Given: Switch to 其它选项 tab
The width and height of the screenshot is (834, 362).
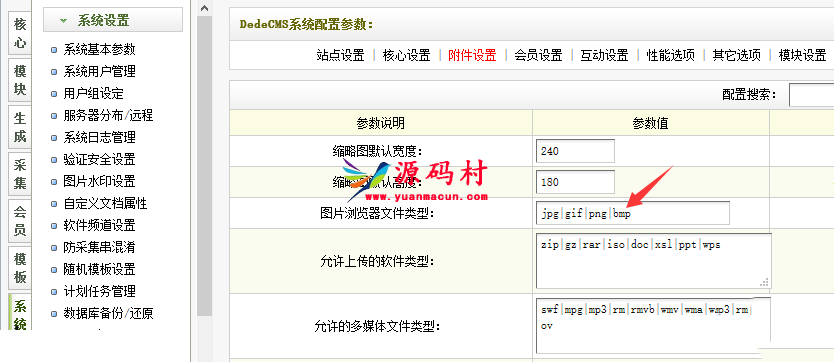Looking at the screenshot, I should tap(737, 55).
